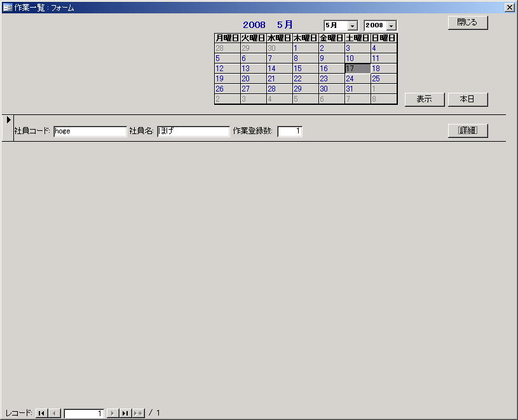
Task: Select May 3 in the calendar
Action: tap(358, 48)
